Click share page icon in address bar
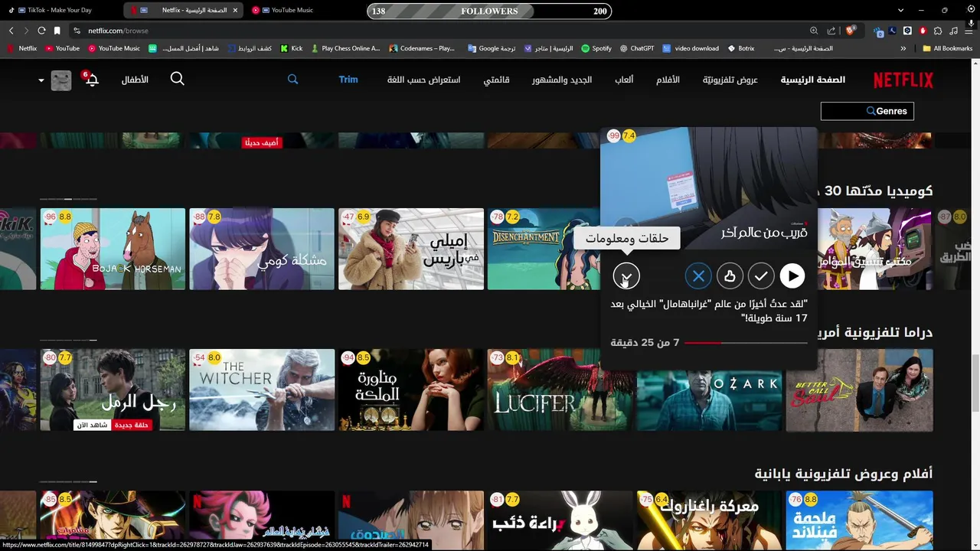Screen dimensions: 980x551 tap(831, 31)
